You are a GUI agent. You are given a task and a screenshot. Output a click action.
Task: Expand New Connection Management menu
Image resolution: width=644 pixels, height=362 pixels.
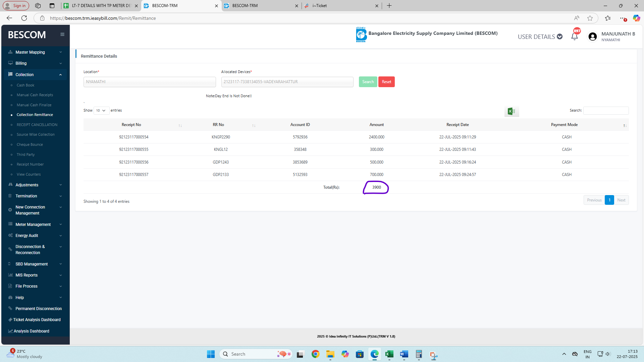[x=35, y=210]
